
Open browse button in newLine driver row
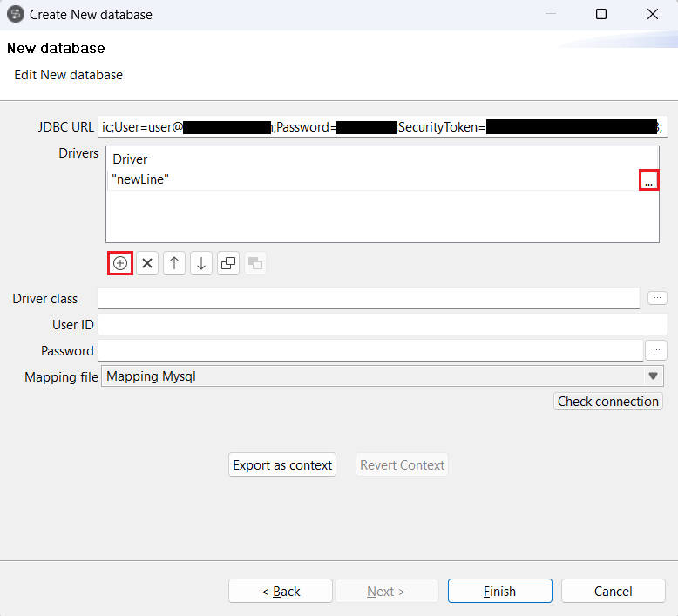[x=648, y=180]
